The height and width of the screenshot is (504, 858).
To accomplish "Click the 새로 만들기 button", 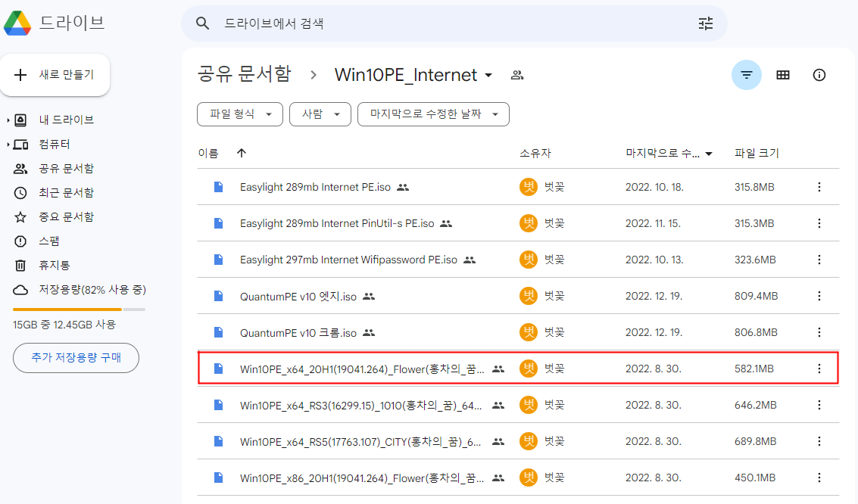I will coord(55,75).
